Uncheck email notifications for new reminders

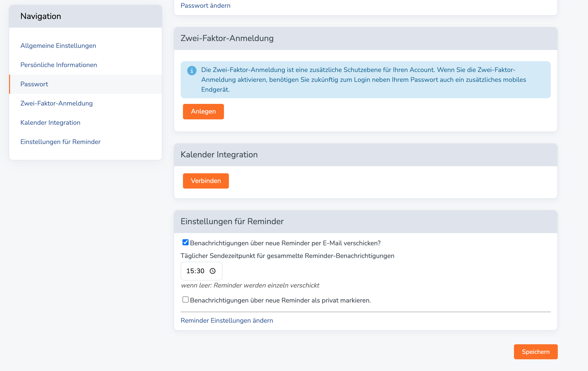(x=185, y=242)
